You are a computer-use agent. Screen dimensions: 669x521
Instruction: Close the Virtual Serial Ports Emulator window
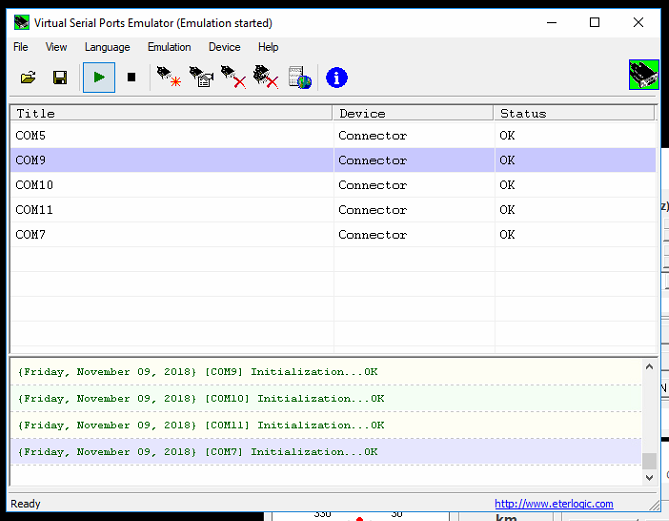click(x=638, y=22)
